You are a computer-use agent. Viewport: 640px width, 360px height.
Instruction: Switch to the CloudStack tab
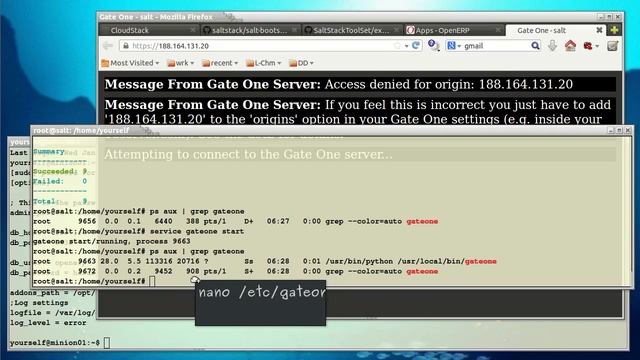click(149, 30)
